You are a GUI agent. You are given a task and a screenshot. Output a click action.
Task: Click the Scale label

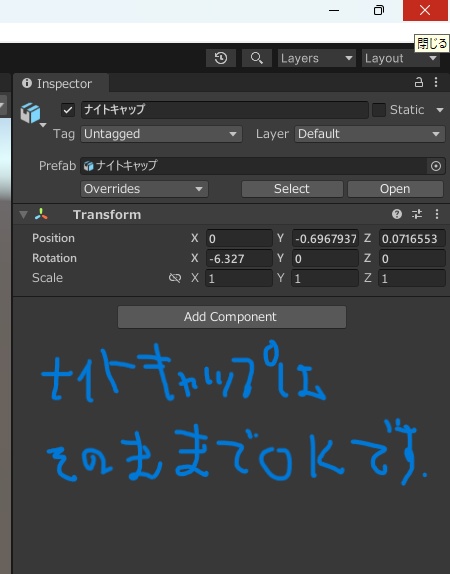pos(48,278)
